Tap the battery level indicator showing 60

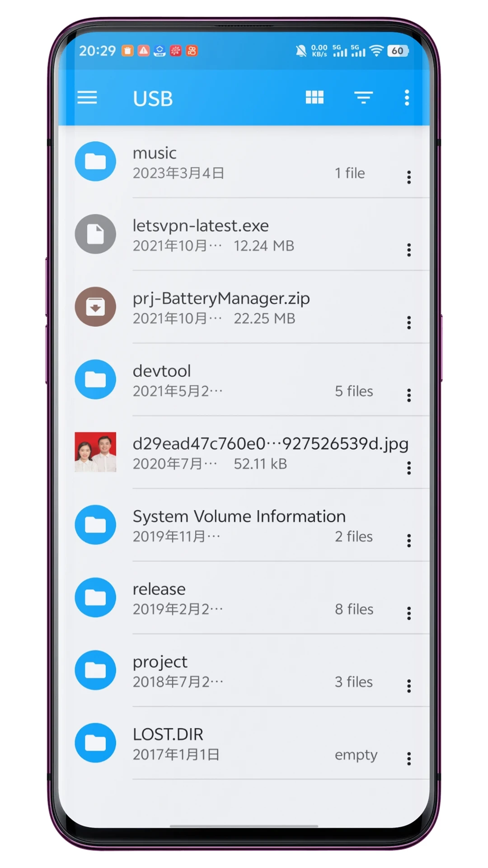[398, 51]
